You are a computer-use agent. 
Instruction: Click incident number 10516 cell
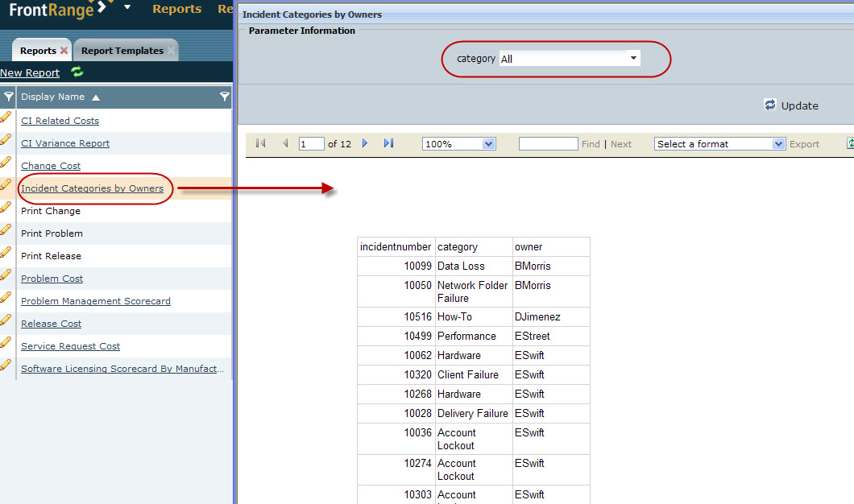(x=396, y=316)
